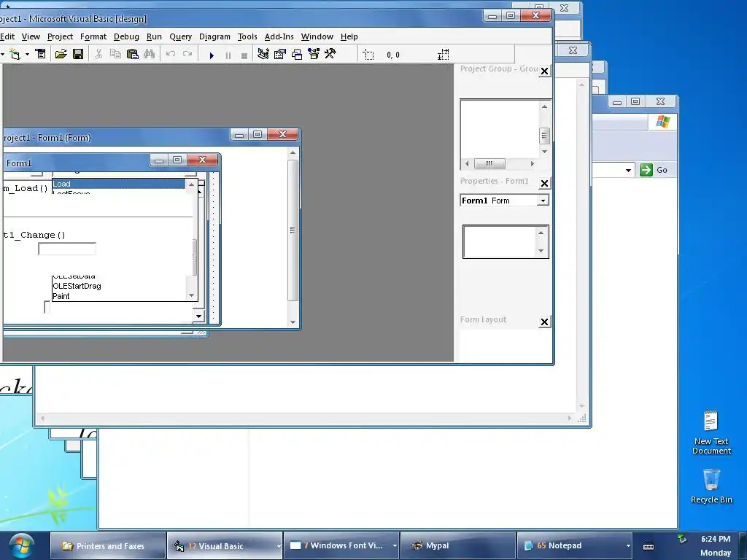
Task: Click the text box on Form1
Action: [67, 249]
